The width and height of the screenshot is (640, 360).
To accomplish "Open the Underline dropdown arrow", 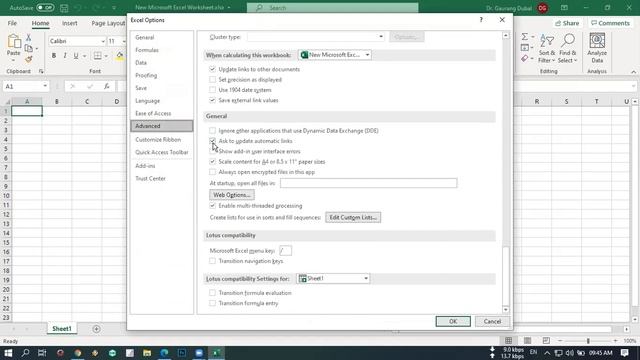I will pos(84,56).
